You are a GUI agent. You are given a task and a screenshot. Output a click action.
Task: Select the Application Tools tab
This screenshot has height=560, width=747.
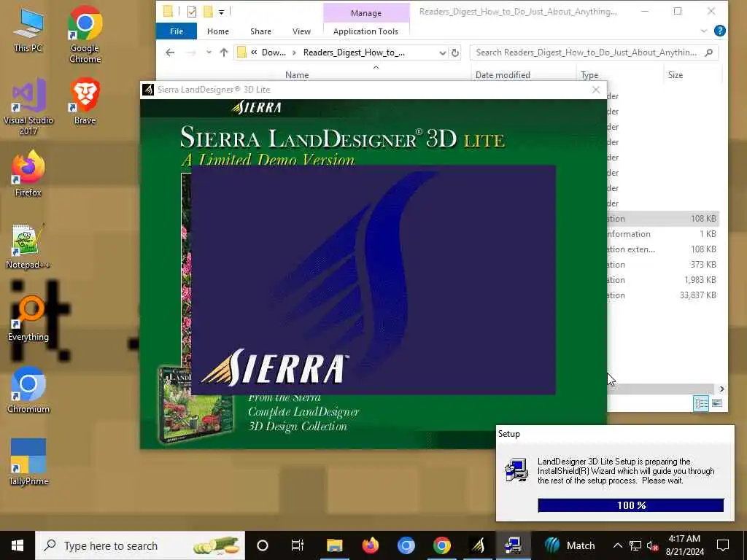click(365, 31)
